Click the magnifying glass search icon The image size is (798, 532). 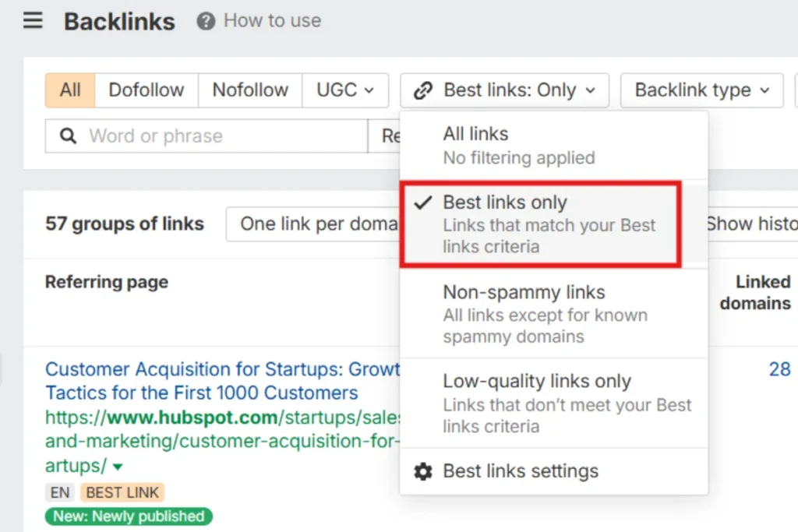[68, 136]
